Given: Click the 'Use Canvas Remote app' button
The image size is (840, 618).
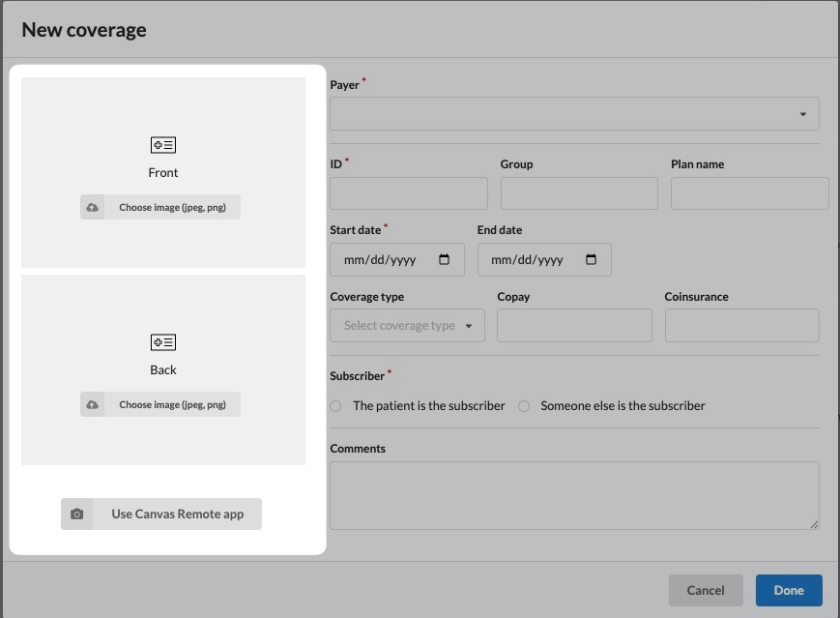Looking at the screenshot, I should tap(177, 514).
